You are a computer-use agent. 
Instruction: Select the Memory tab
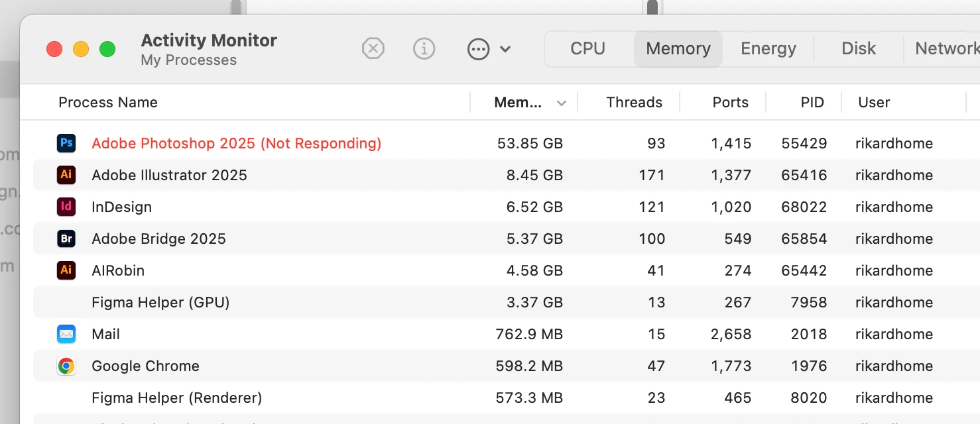click(x=678, y=48)
